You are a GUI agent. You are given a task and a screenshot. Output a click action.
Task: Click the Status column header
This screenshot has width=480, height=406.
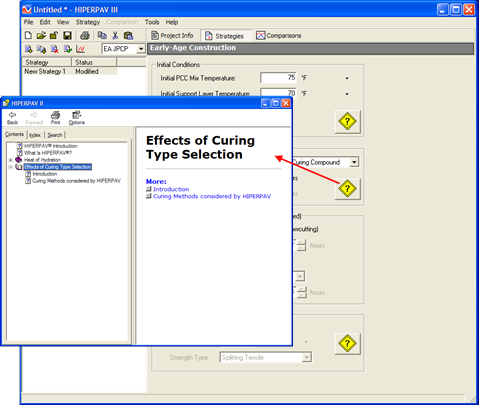point(94,62)
